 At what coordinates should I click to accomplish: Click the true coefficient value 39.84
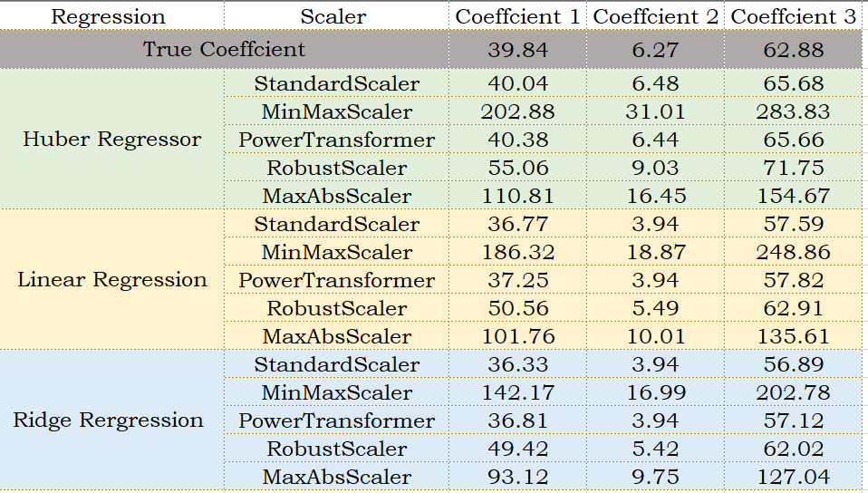518,49
